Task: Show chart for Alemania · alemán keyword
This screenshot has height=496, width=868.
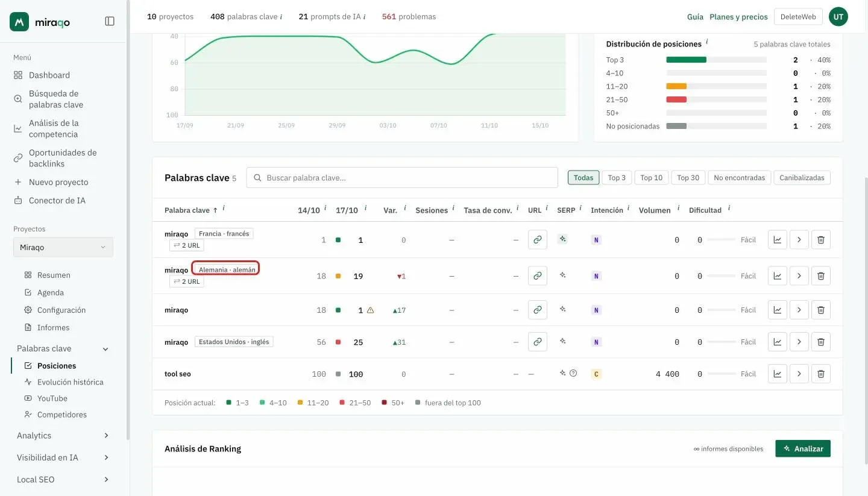Action: (778, 275)
